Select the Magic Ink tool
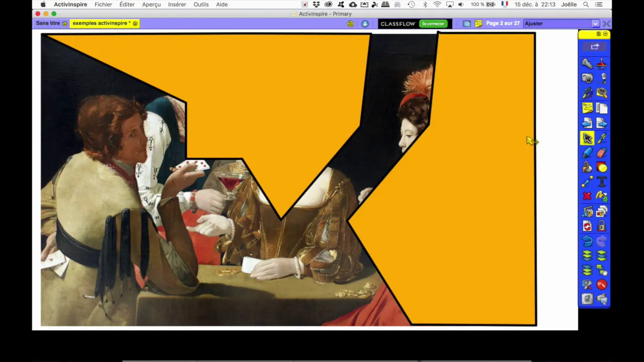The height and width of the screenshot is (362, 644). point(602,196)
